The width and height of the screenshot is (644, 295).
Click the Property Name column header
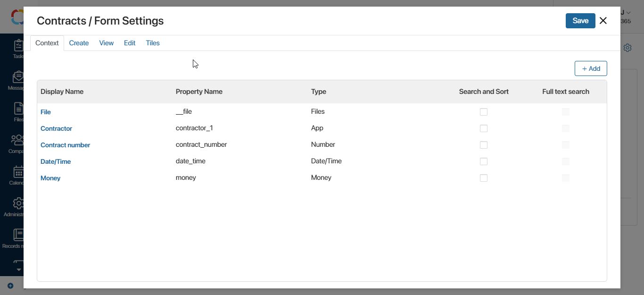(199, 92)
